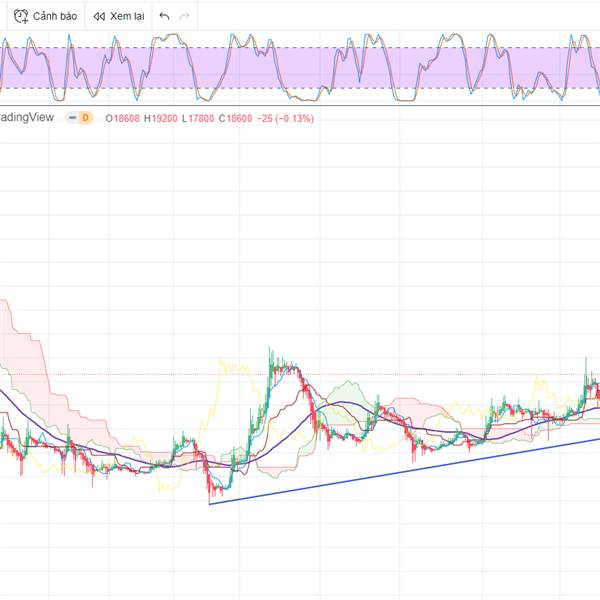Viewport: 600px width, 600px height.
Task: Click the orange D interval badge
Action: (x=85, y=118)
